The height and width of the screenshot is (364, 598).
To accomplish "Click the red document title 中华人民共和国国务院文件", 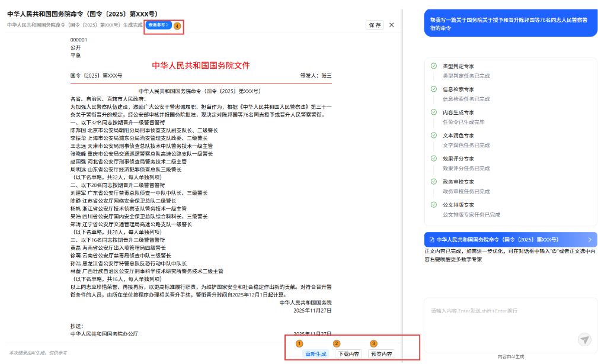I will (201, 65).
